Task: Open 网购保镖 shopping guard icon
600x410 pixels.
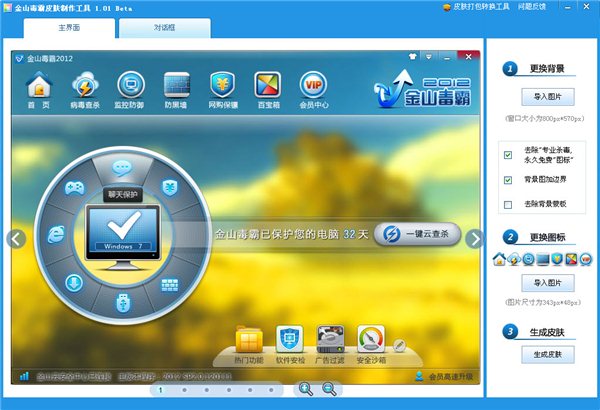Action: tap(222, 85)
